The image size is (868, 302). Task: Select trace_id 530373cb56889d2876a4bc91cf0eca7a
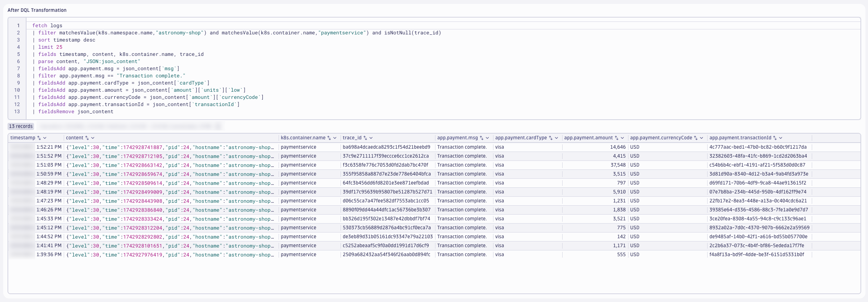point(387,228)
